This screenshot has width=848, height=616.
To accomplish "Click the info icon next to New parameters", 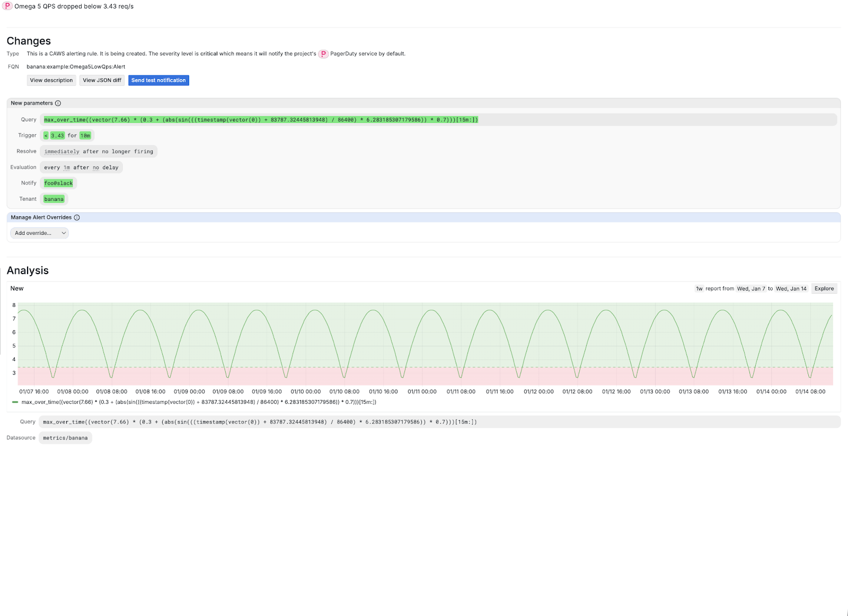I will pos(58,103).
